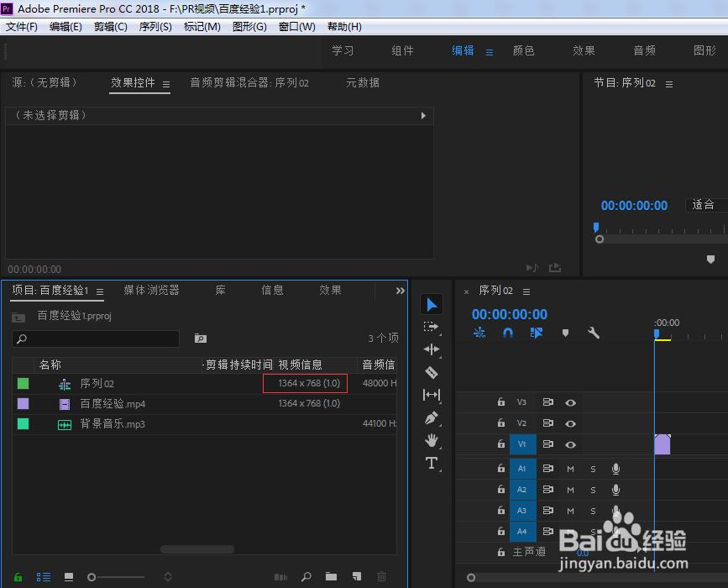Toggle lock on V1 track
Viewport: 728px width, 588px height.
pos(501,444)
